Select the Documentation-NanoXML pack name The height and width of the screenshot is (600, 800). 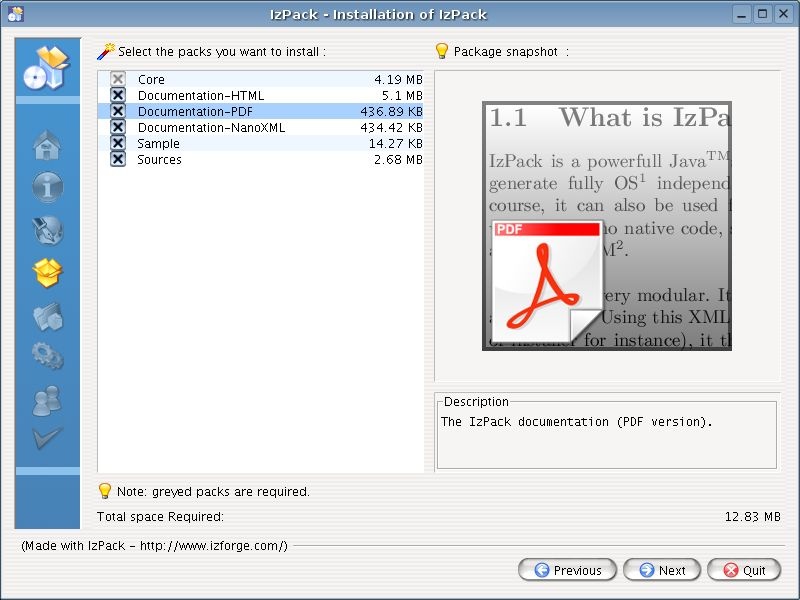coord(211,128)
